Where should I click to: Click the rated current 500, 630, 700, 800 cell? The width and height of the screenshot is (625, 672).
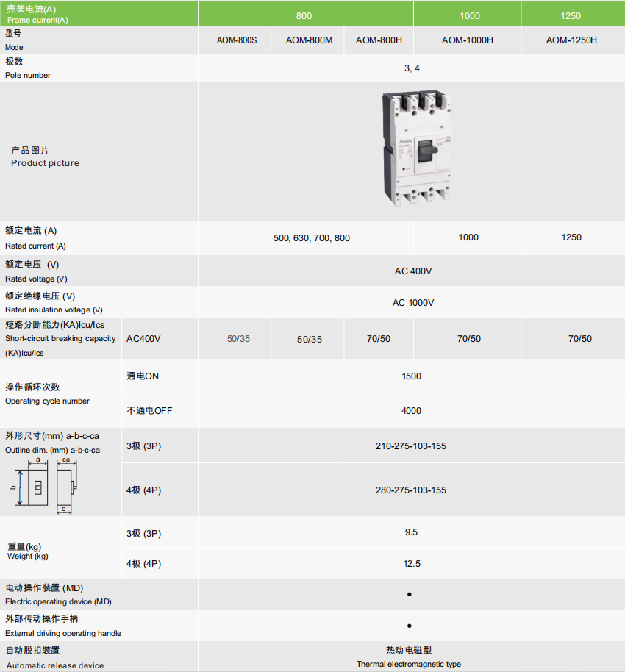(311, 238)
